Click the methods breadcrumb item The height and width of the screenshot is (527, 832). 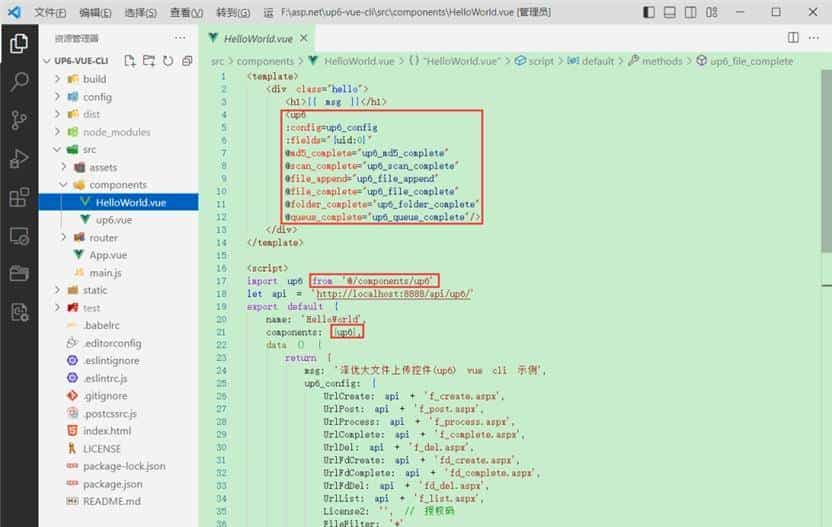[661, 61]
